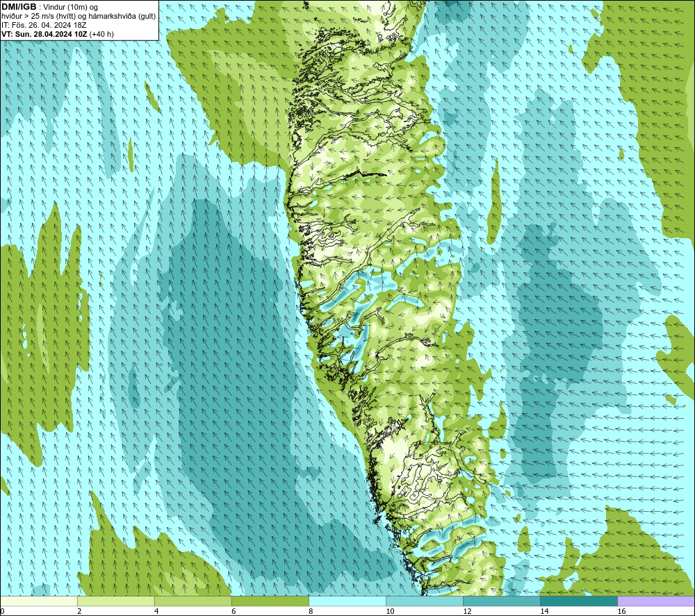Click the dark teal 14-16 legend swatch

click(x=579, y=601)
